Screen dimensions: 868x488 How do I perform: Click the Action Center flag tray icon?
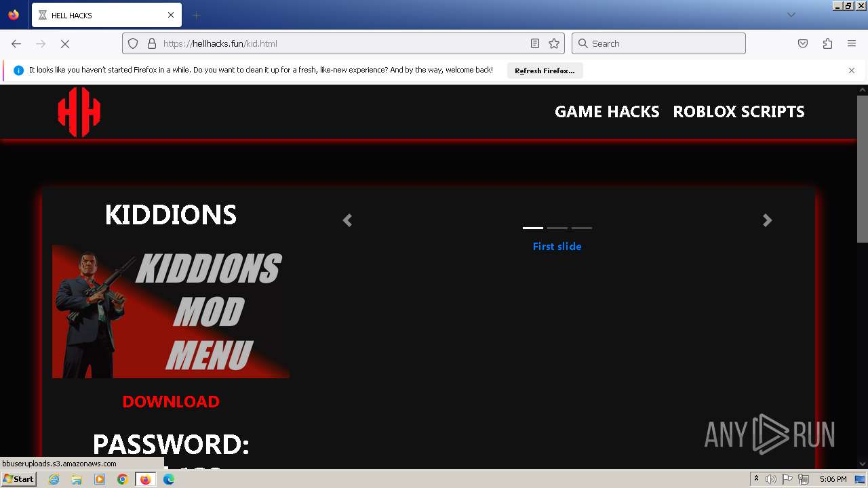[787, 479]
